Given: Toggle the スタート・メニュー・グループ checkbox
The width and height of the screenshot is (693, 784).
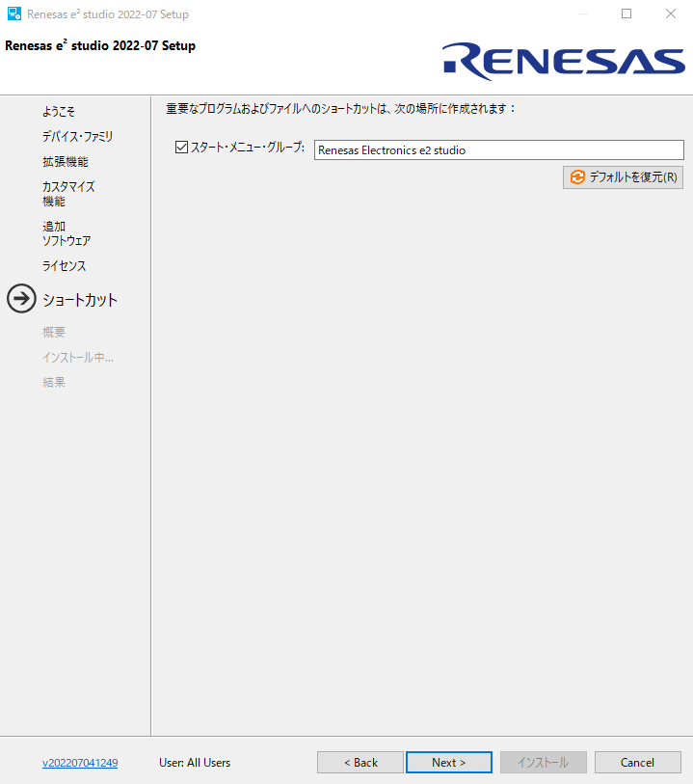Looking at the screenshot, I should [181, 148].
